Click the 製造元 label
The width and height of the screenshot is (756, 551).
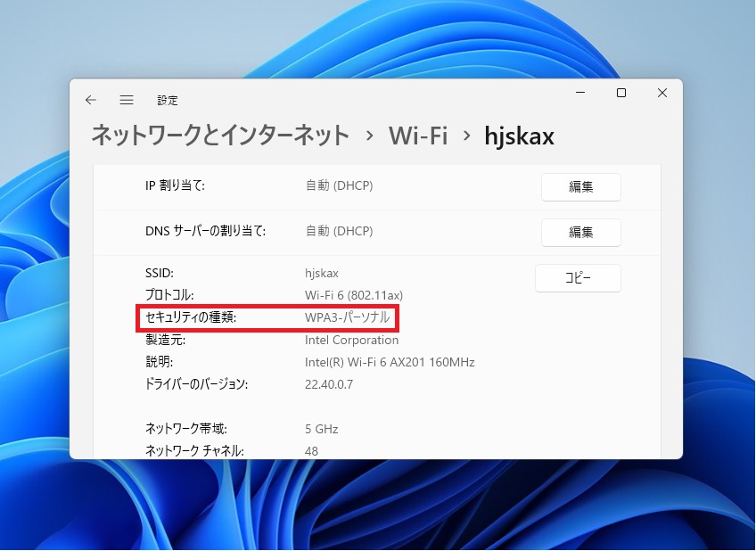point(166,340)
